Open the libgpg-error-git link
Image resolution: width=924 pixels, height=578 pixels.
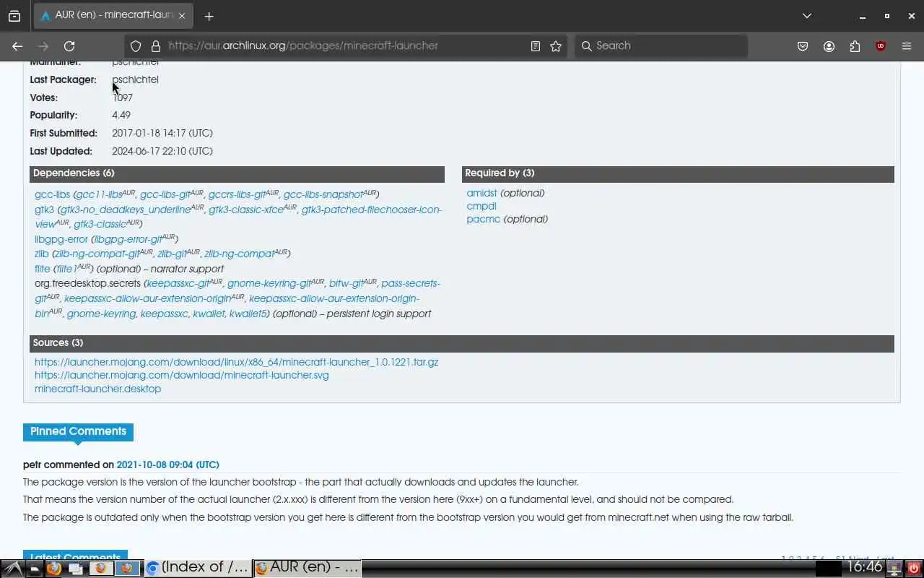128,239
